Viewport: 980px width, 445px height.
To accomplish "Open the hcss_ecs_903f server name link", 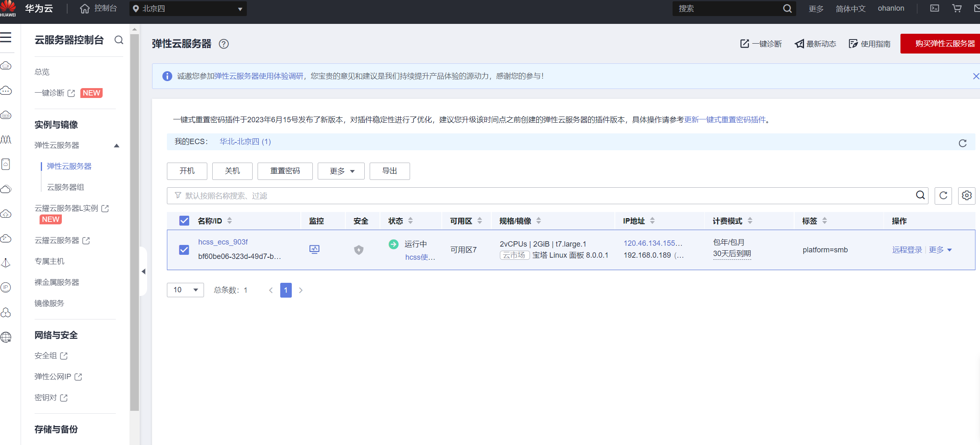I will pyautogui.click(x=223, y=242).
